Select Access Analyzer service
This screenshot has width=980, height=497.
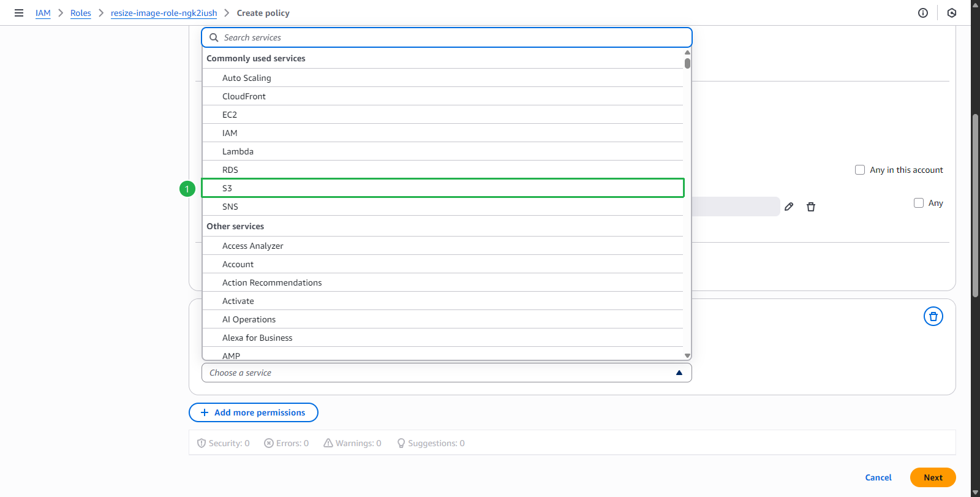(x=443, y=246)
